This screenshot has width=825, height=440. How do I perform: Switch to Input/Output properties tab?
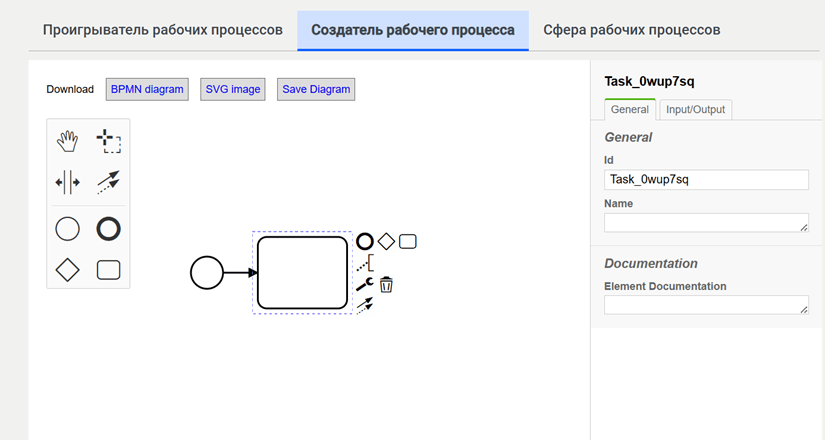(696, 109)
